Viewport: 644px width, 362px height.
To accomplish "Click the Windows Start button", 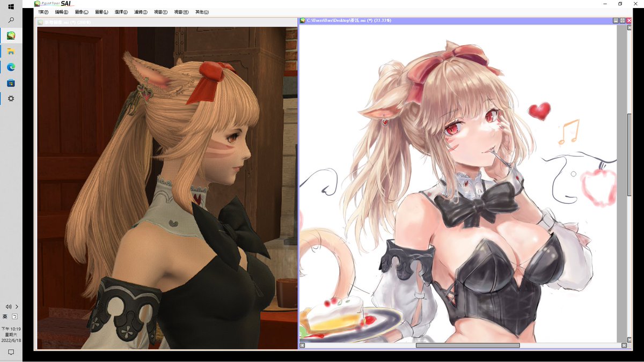I will click(x=11, y=6).
